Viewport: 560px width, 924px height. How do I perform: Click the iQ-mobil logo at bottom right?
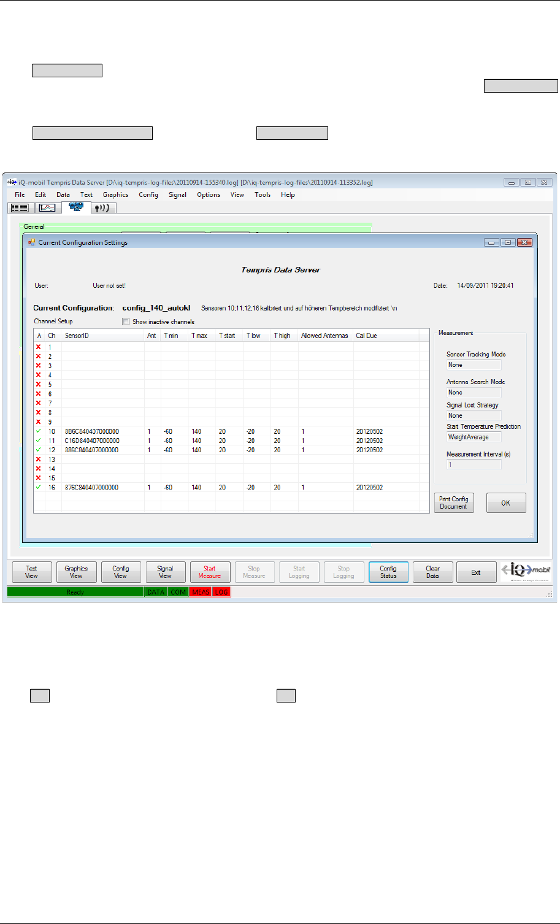pyautogui.click(x=526, y=572)
